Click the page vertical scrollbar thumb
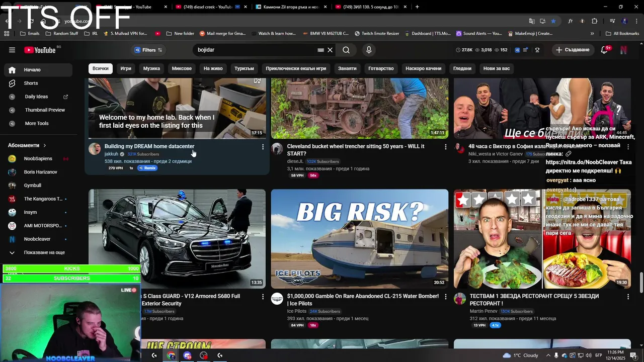Screen dimensions: 644x362 point(641,283)
